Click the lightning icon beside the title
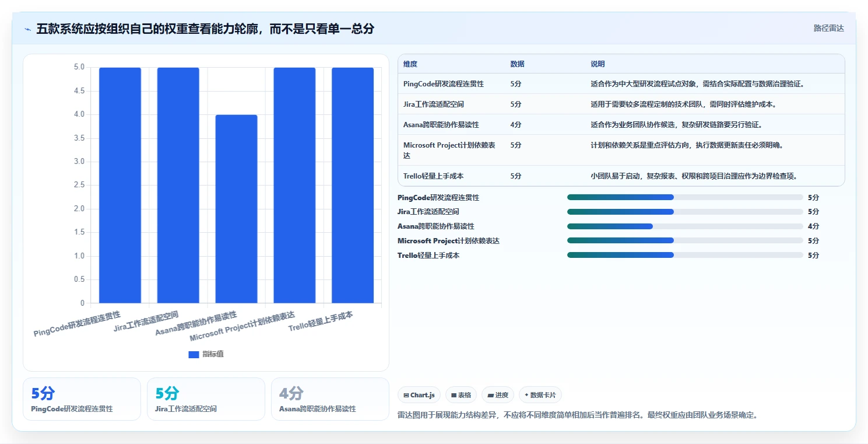868x444 pixels. (27, 29)
